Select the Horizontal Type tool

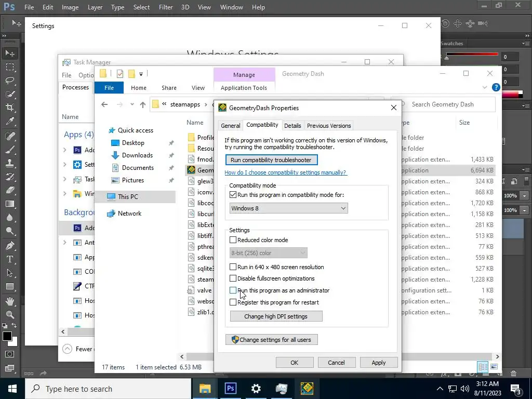tap(10, 259)
